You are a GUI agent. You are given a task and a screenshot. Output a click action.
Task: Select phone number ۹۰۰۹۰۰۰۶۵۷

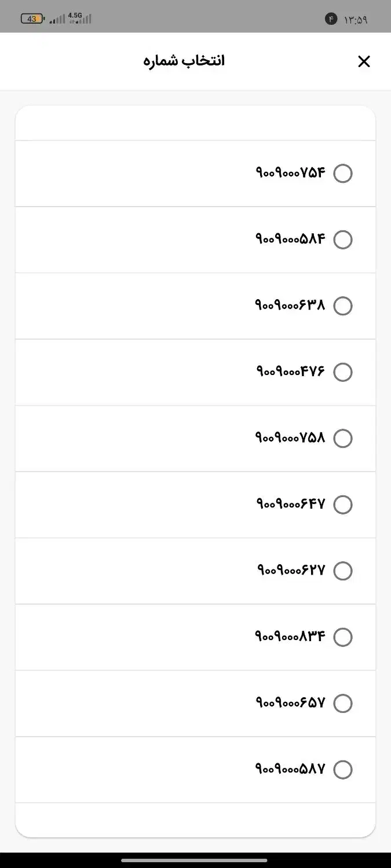(x=343, y=703)
